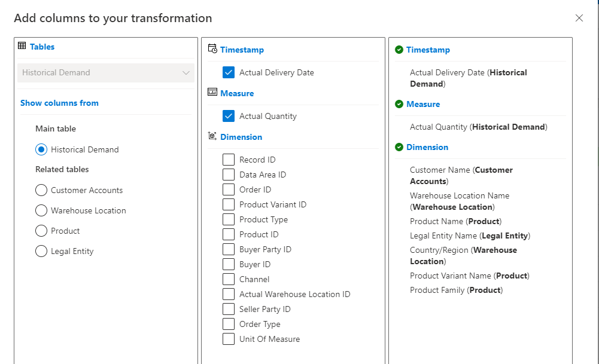
Task: Open the Historical Demand tables dropdown
Action: 105,73
